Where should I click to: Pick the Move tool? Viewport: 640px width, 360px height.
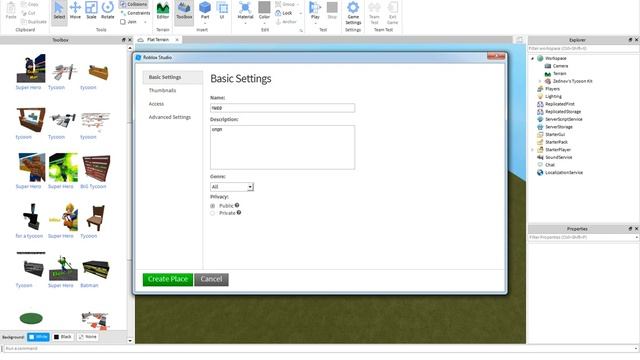(75, 11)
